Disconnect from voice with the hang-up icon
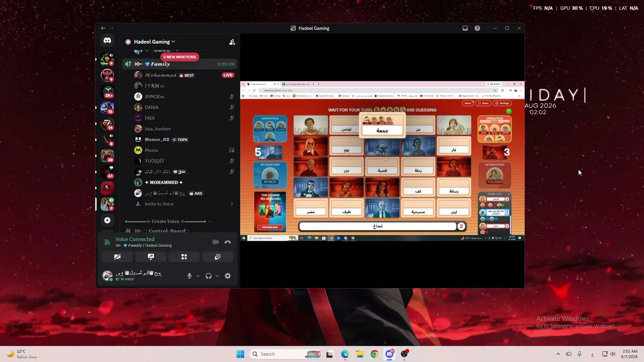 coord(227,242)
